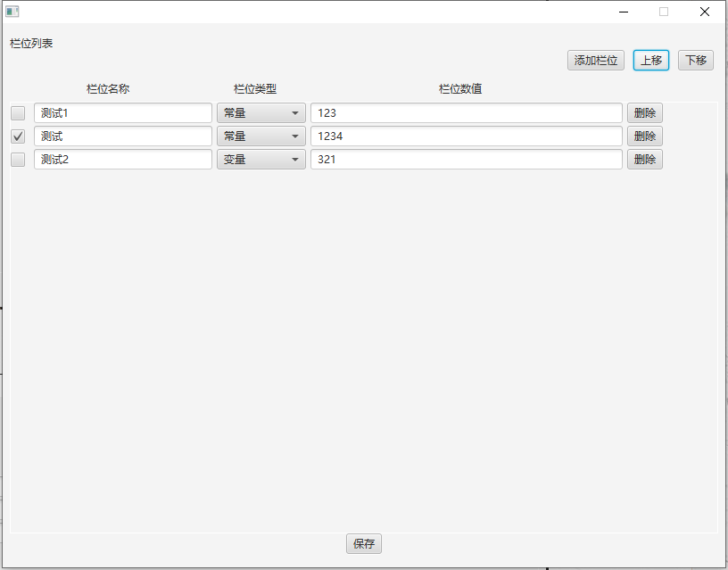Check the checkbox for row 测试1
This screenshot has width=728, height=570.
click(18, 113)
